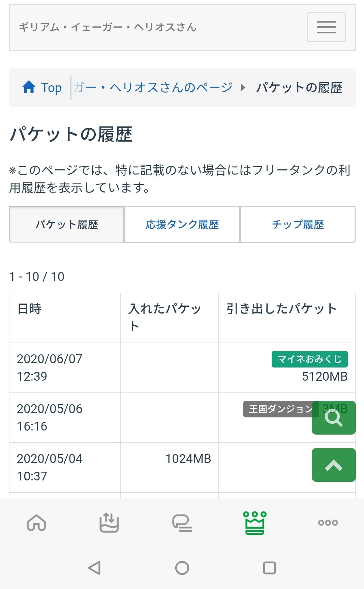Image resolution: width=364 pixels, height=589 pixels.
Task: Tap the tray with arrows icon
Action: click(x=109, y=523)
